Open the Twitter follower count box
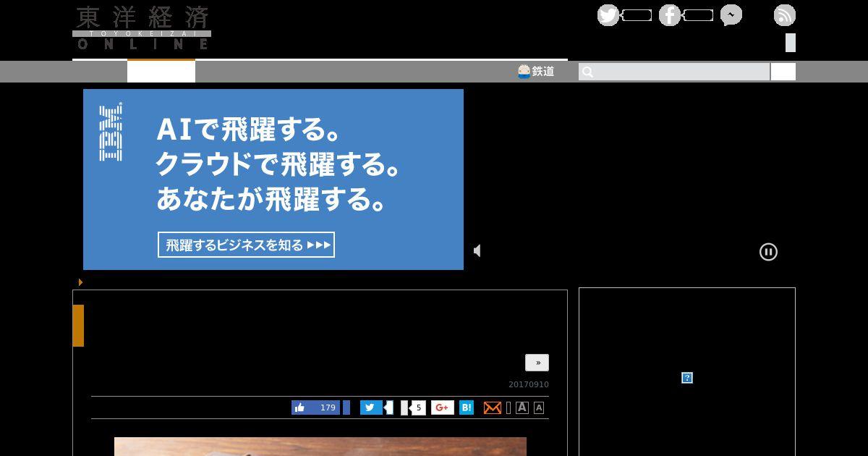 (637, 15)
